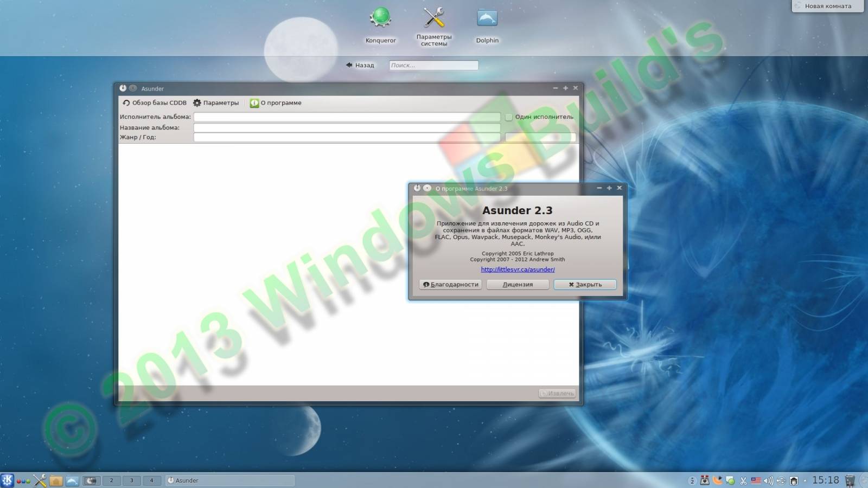Open the littlesvr.ca/asunder link
The width and height of the screenshot is (868, 488).
(518, 269)
